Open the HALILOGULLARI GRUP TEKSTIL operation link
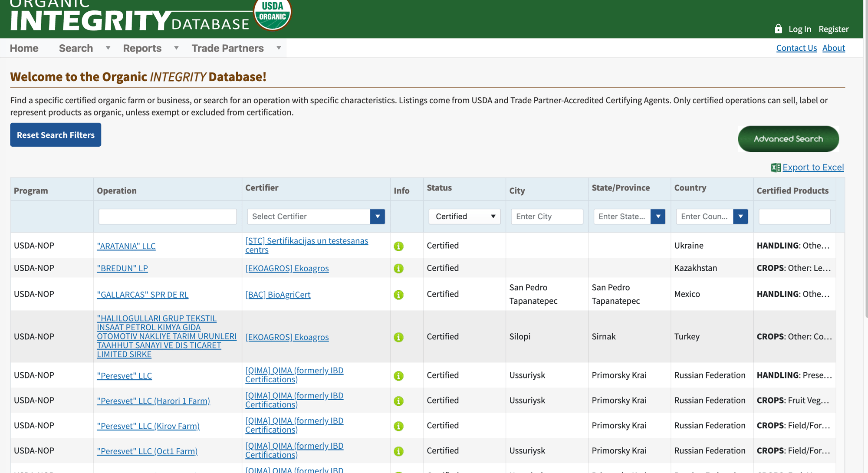The width and height of the screenshot is (868, 473). pos(167,336)
